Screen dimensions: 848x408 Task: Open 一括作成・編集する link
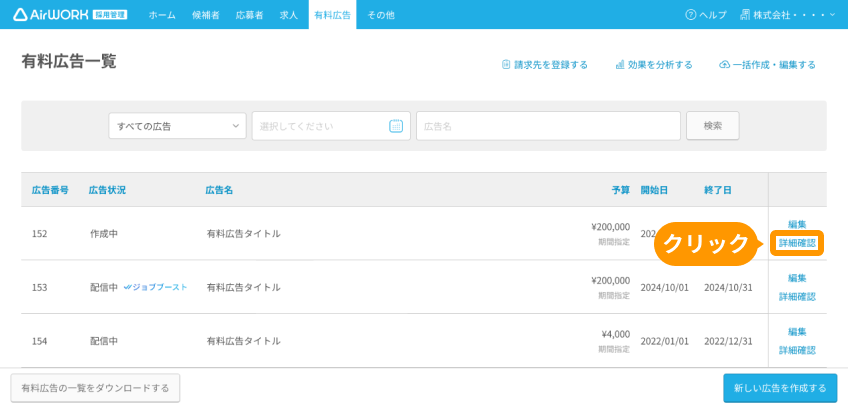pyautogui.click(x=774, y=65)
